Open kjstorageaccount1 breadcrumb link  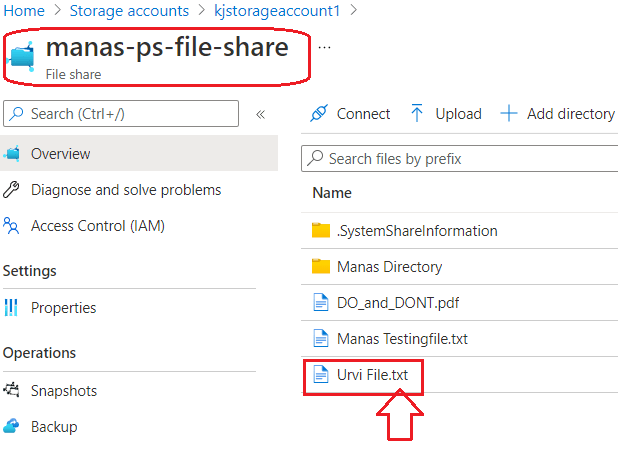tap(277, 11)
